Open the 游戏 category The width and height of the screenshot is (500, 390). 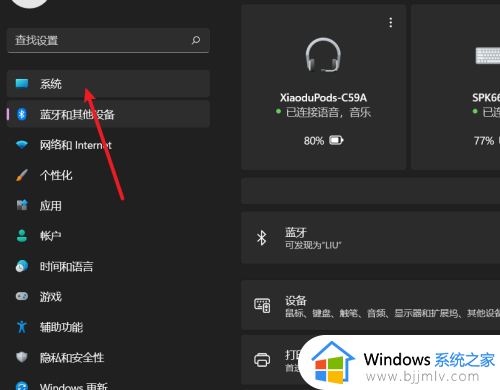pyautogui.click(x=108, y=296)
